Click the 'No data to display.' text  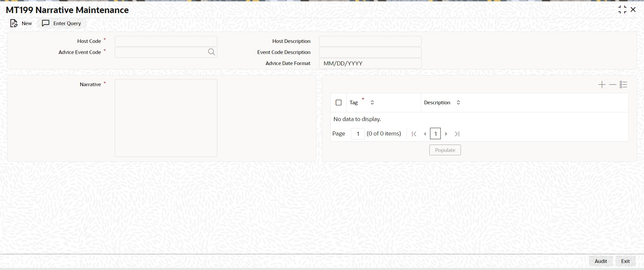point(357,119)
